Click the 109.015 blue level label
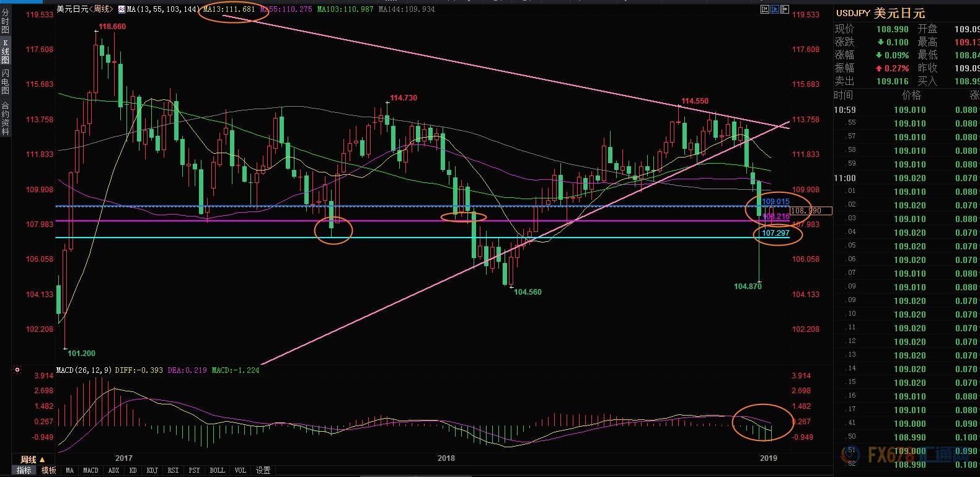Screen dimensions: 980x477 point(775,202)
